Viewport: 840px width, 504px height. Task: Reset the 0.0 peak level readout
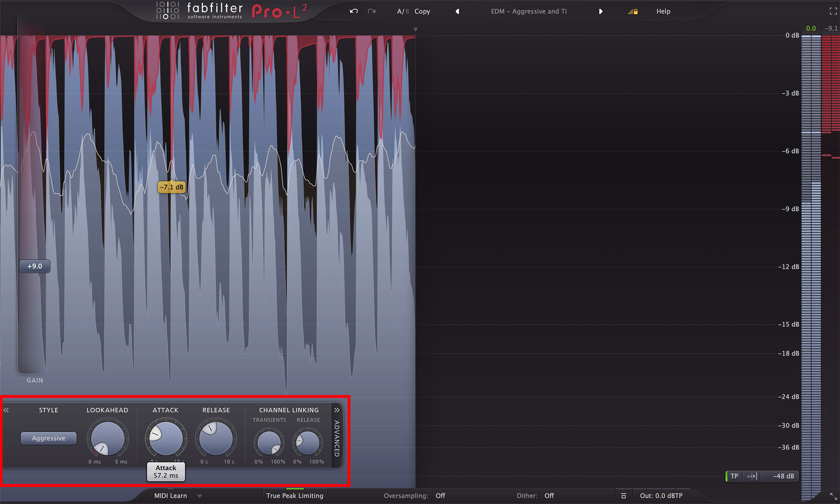click(x=811, y=28)
